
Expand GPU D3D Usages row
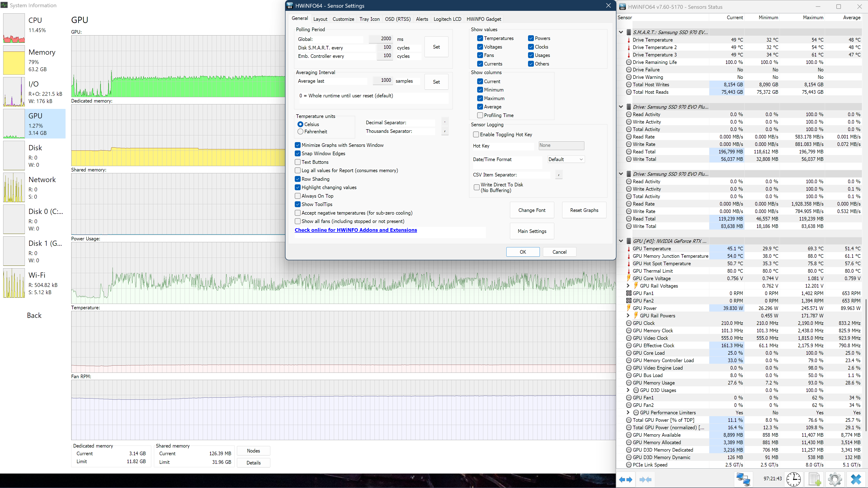628,390
